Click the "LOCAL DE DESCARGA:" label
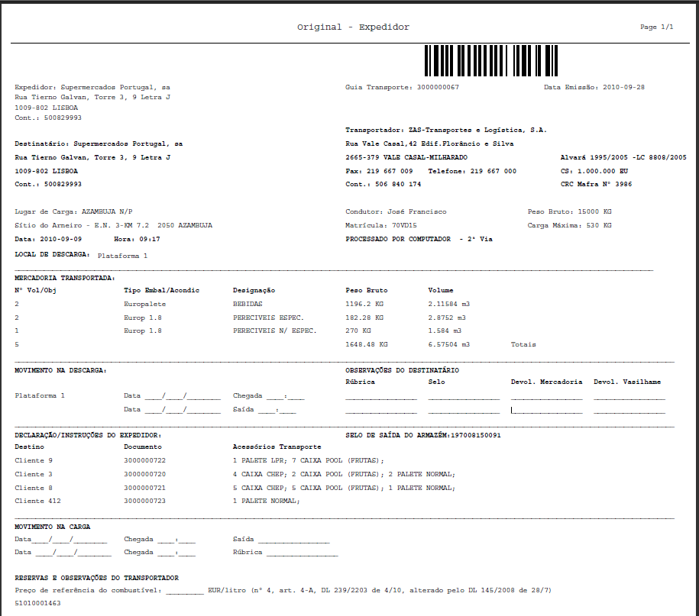This screenshot has width=699, height=616. tap(52, 254)
